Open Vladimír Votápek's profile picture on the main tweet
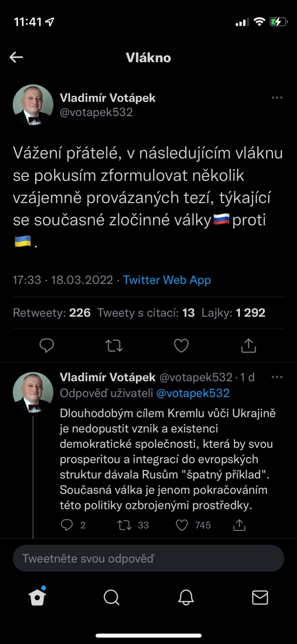This screenshot has height=644, width=297. click(x=33, y=105)
